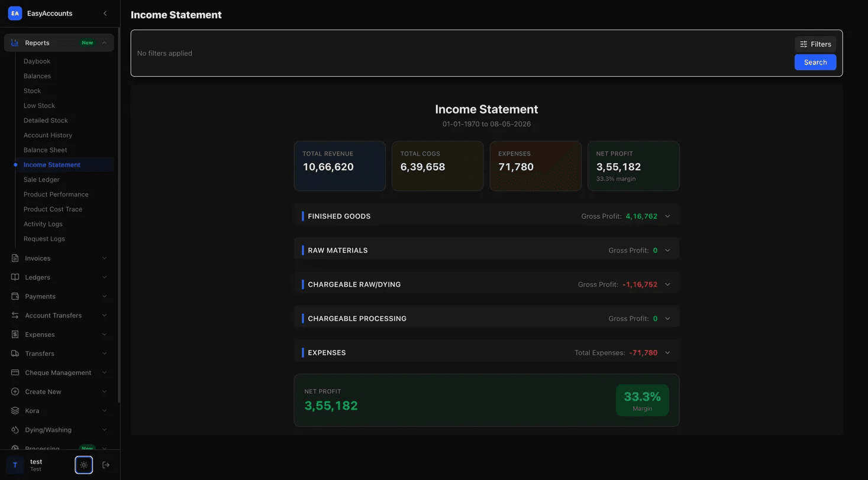Screen dimensions: 868x480
Task: Click the Total COGS card
Action: 438,166
